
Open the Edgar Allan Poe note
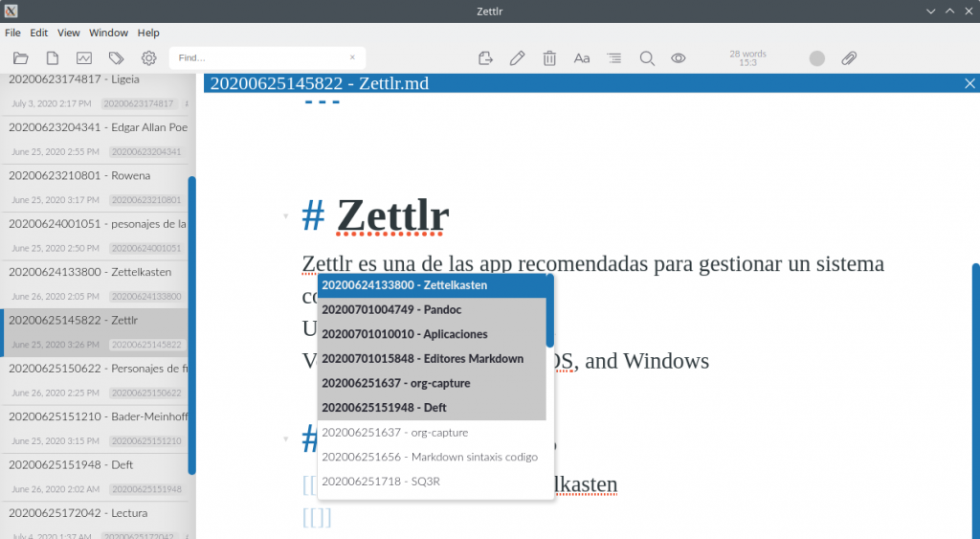click(x=94, y=140)
